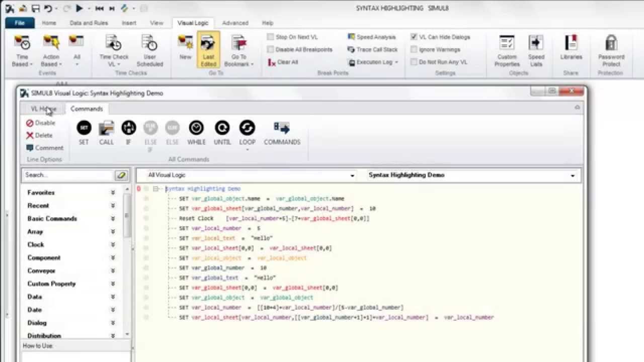Click Save icon in quick access toolbar
644x362 pixels.
coord(35,8)
